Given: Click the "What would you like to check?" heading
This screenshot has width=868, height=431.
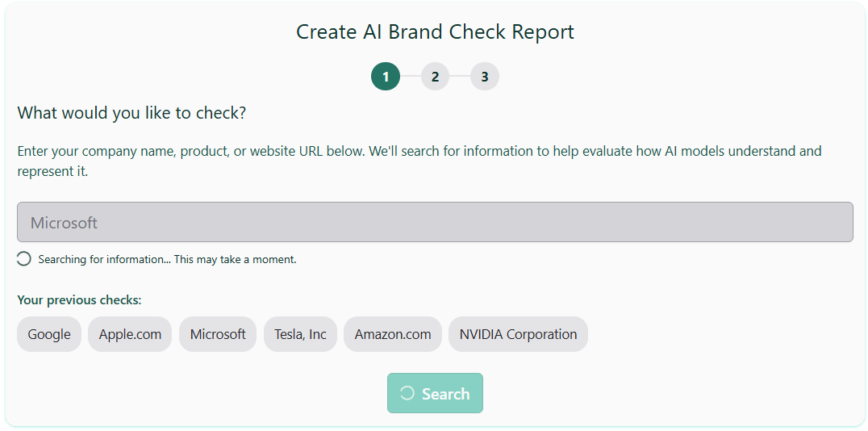Looking at the screenshot, I should (x=131, y=113).
